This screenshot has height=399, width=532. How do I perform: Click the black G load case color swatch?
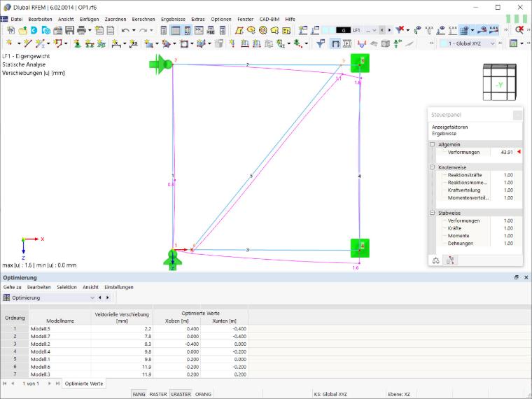(343, 30)
